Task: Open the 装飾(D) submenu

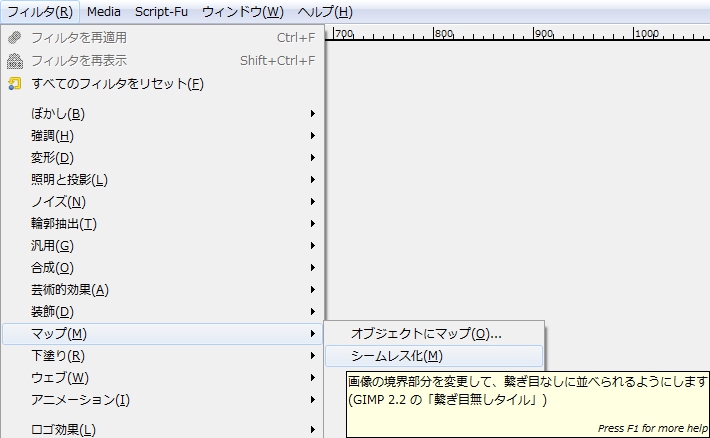Action: (162, 312)
